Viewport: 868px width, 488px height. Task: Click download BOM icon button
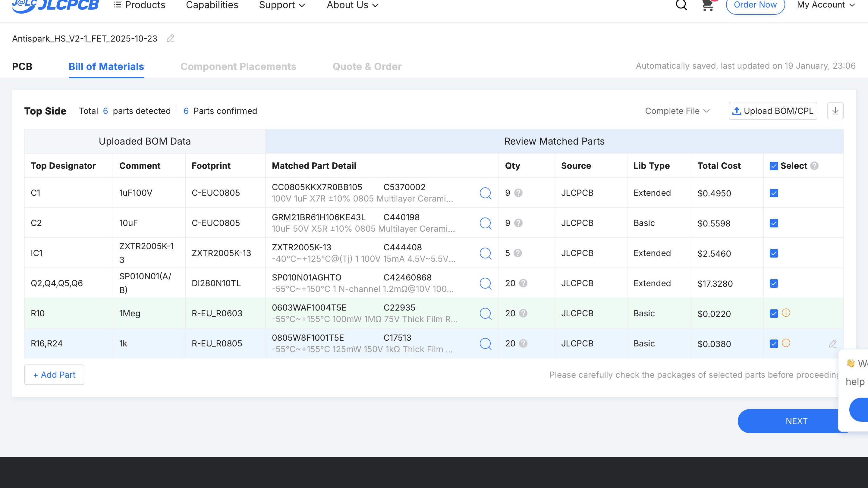(x=835, y=111)
